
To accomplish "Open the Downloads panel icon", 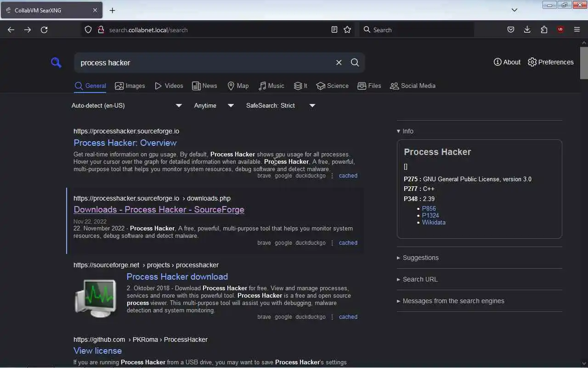I will [527, 30].
